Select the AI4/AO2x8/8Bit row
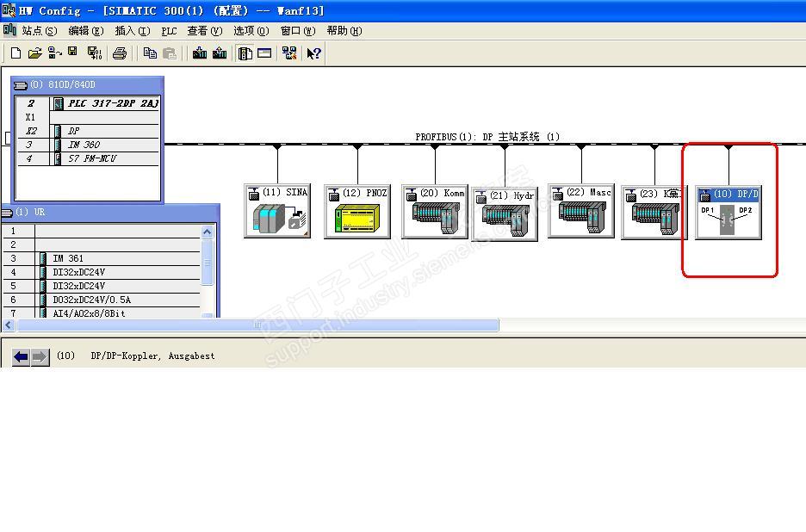The height and width of the screenshot is (532, 806). tap(102, 313)
